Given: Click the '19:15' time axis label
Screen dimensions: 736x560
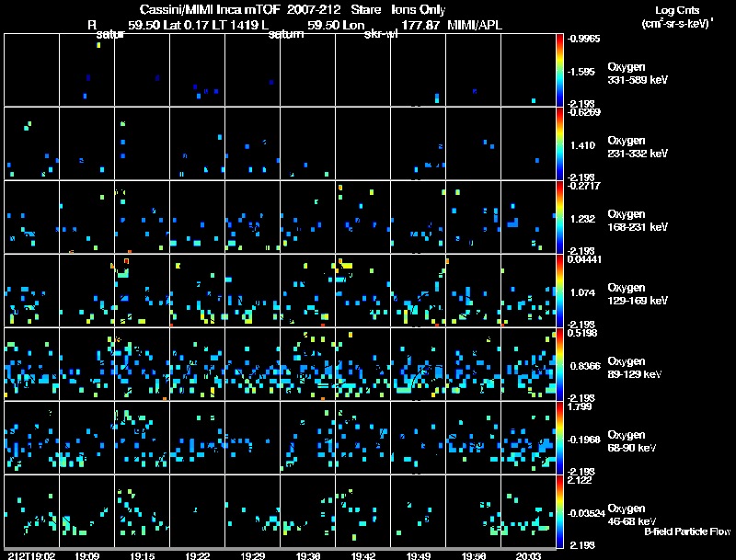Looking at the screenshot, I should (x=143, y=555).
